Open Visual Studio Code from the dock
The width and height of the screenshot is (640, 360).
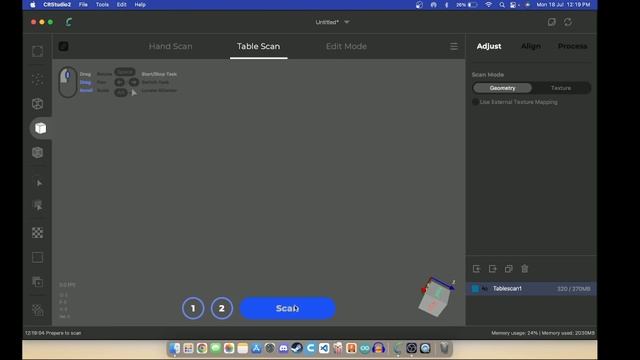(x=324, y=348)
